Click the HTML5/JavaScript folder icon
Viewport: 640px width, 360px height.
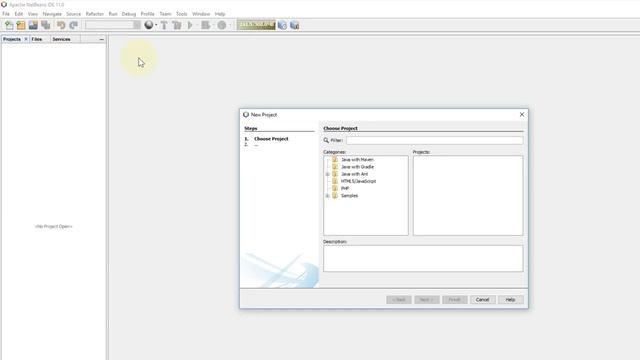click(335, 181)
